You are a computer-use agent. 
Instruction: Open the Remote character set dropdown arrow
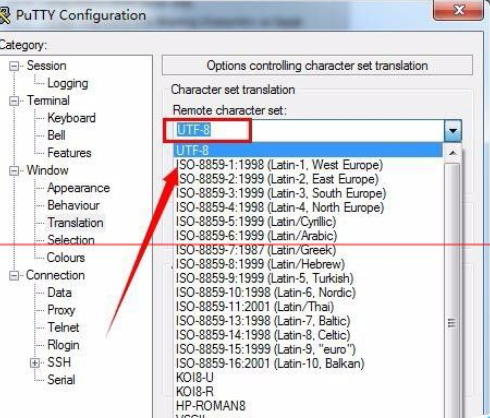pos(453,131)
